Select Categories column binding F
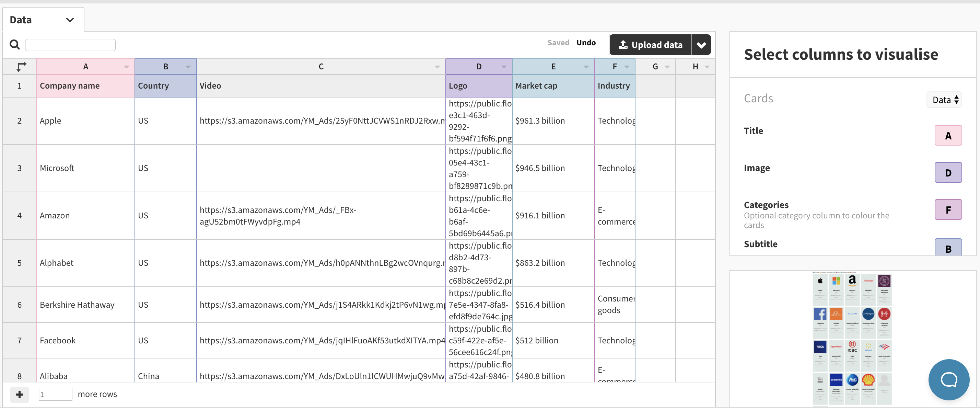 (948, 210)
